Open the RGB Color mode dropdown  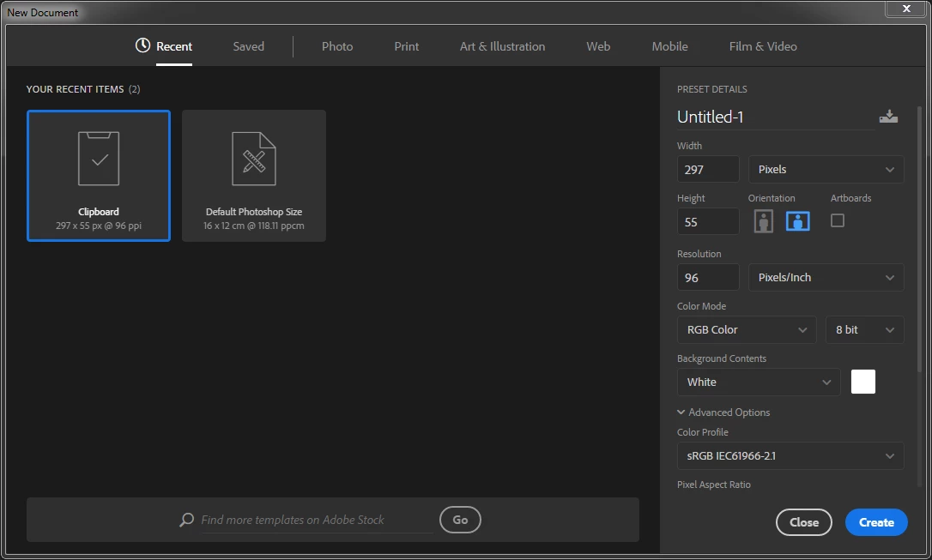pos(747,329)
